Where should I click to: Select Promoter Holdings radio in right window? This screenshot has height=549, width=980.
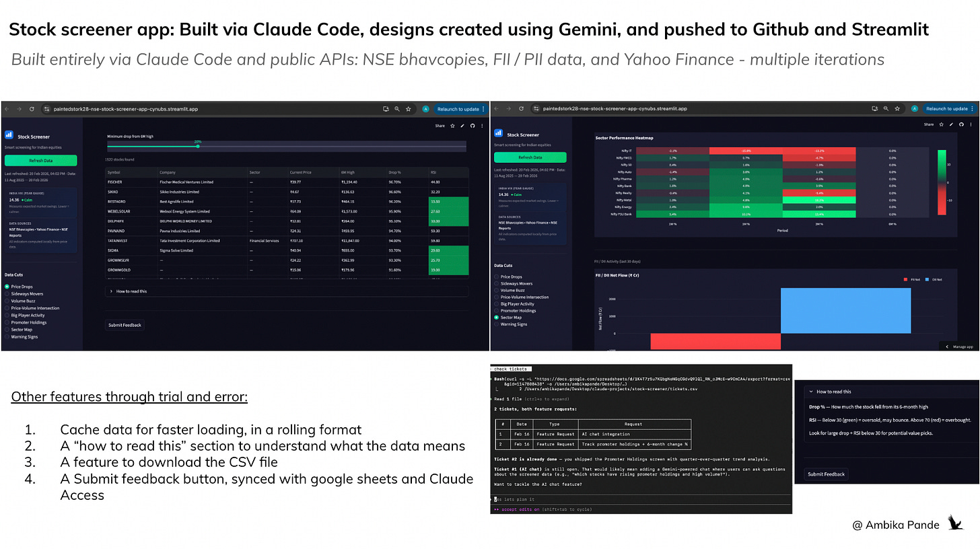tap(497, 311)
